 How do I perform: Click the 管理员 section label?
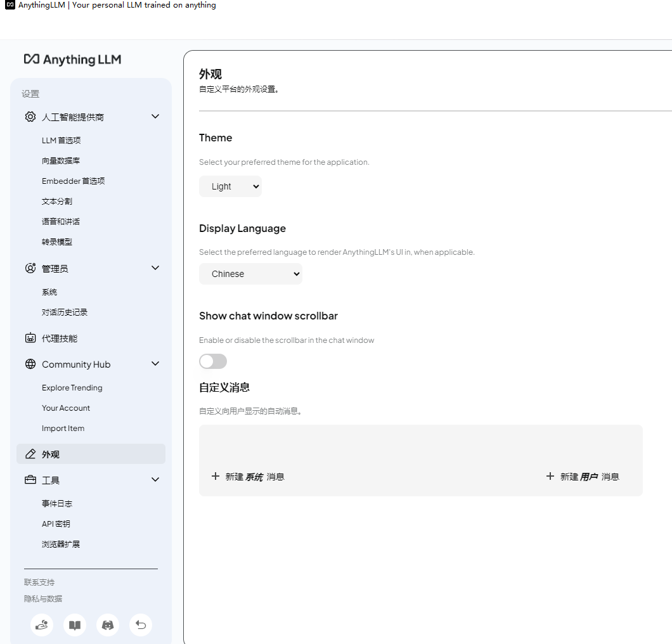tap(55, 269)
